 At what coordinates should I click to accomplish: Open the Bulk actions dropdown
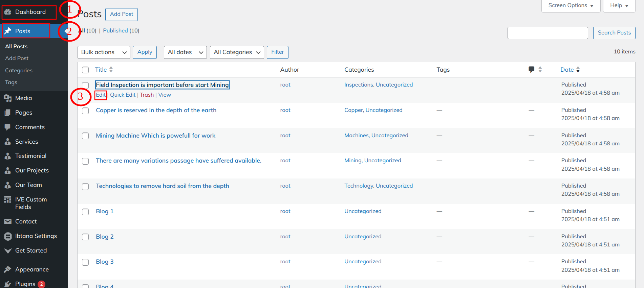coord(104,52)
